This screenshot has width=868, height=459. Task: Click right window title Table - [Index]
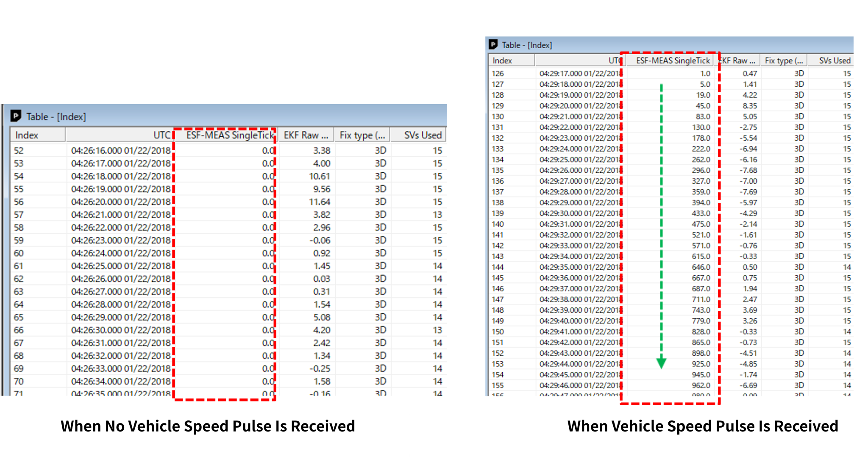[x=527, y=45]
